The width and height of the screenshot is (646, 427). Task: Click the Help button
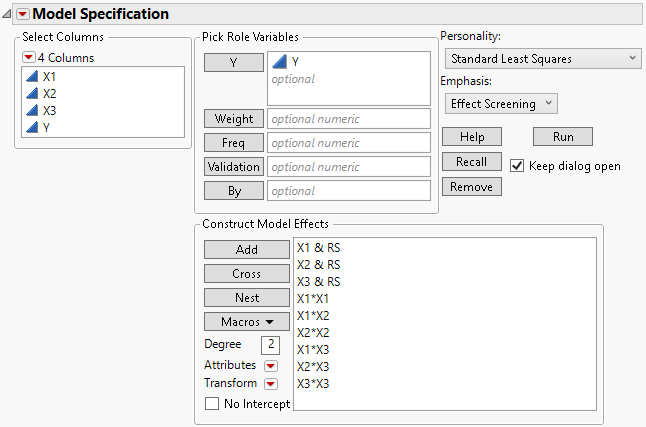tap(472, 136)
